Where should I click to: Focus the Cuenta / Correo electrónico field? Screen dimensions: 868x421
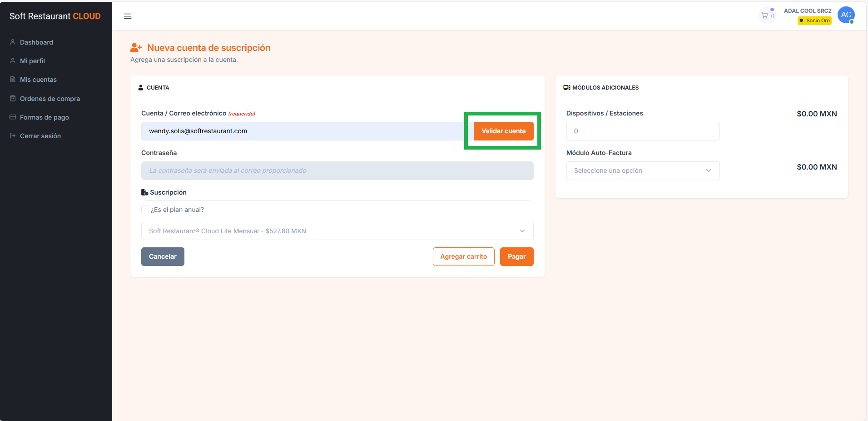pyautogui.click(x=307, y=131)
